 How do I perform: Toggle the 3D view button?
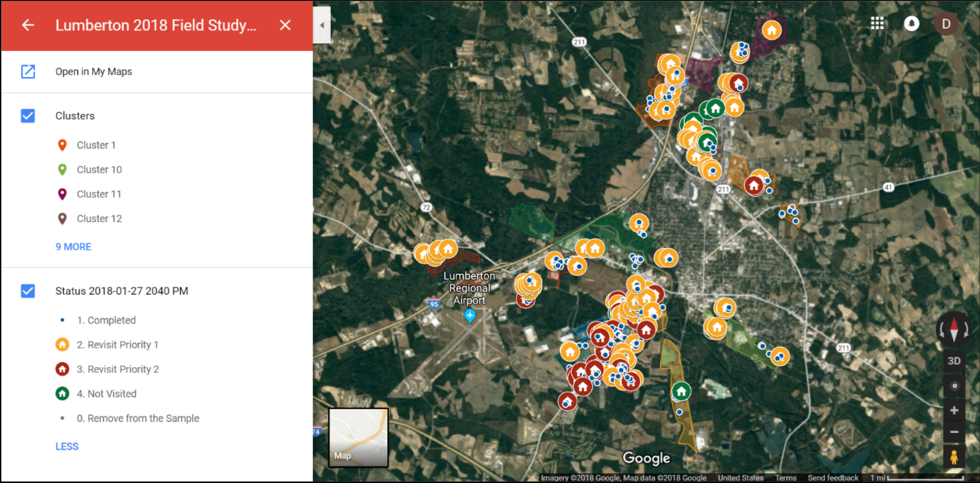tap(954, 361)
